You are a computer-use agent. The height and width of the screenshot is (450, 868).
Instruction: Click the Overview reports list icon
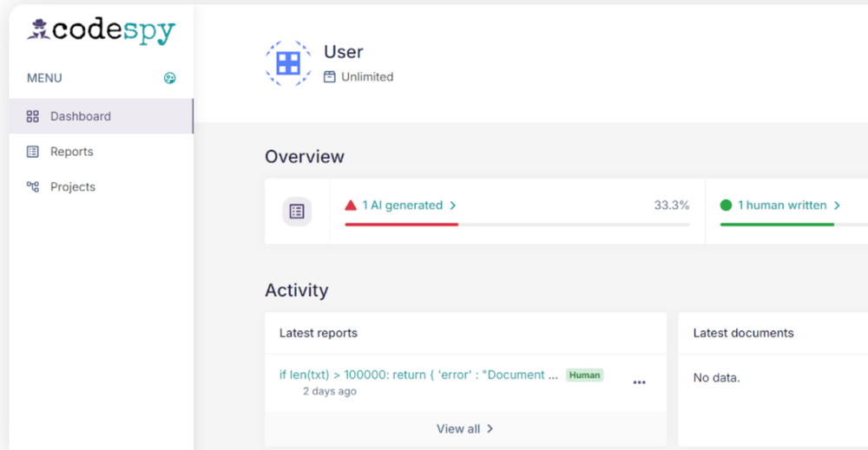(x=297, y=212)
